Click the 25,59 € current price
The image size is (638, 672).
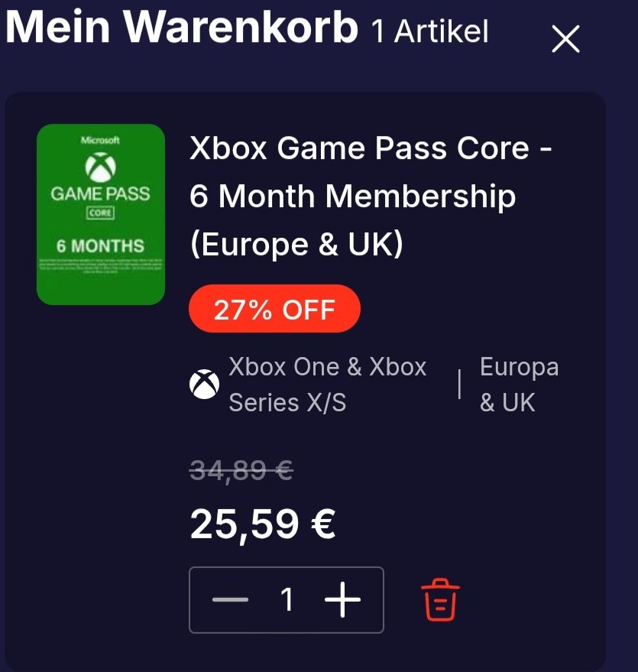[263, 524]
